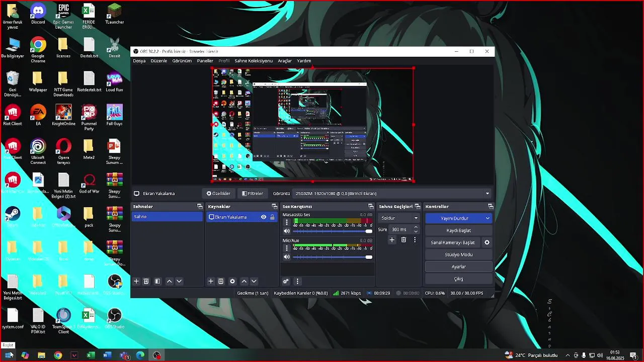Move source down in Kaynaklar panel
This screenshot has width=644, height=362.
[x=254, y=282]
